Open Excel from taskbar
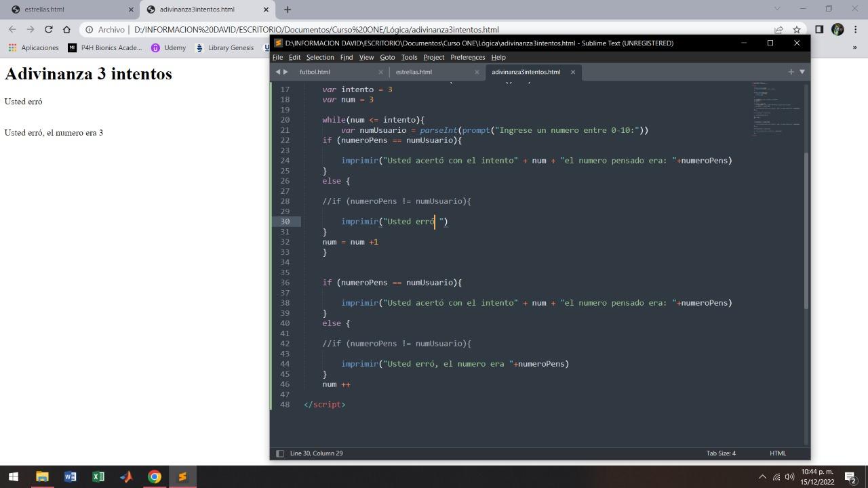The width and height of the screenshot is (868, 488). [x=98, y=476]
